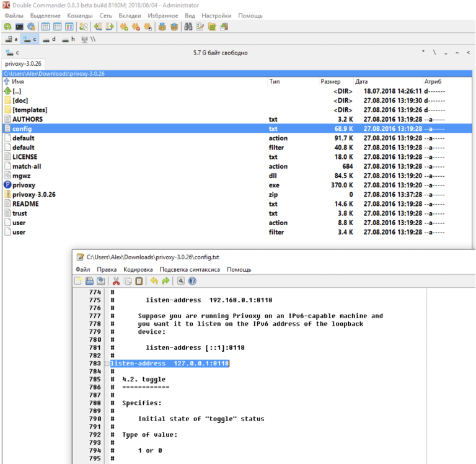Click the unselect group minus icon
Image resolution: width=476 pixels, height=464 pixels.
[136, 27]
